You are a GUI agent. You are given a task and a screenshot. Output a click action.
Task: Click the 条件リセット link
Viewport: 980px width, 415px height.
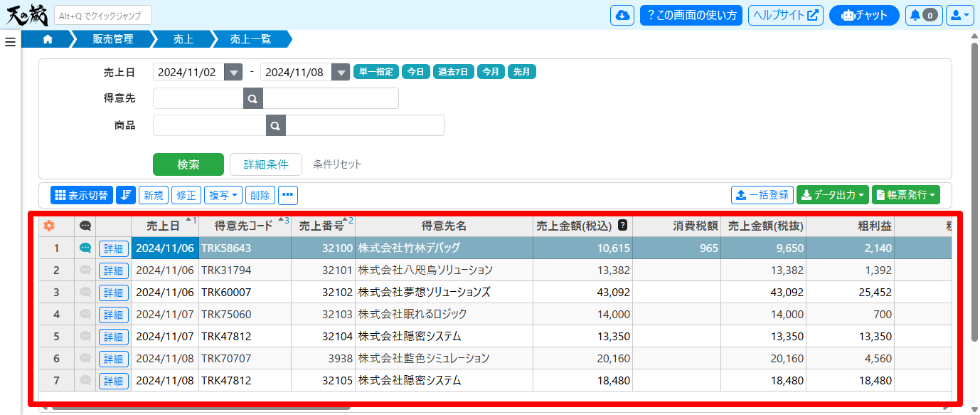pyautogui.click(x=337, y=164)
